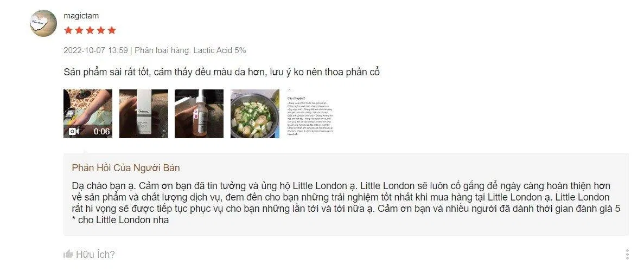This screenshot has width=644, height=272.
Task: Open the magictam username profile
Action: 81,16
